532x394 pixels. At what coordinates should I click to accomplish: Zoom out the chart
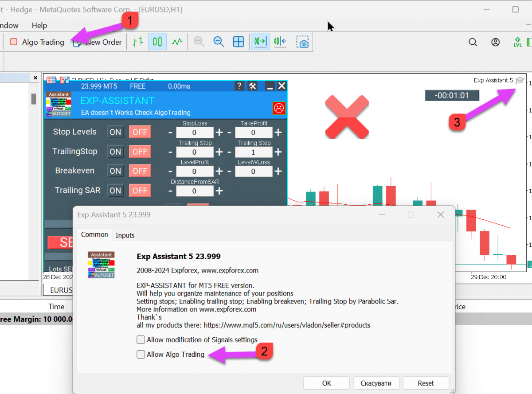click(219, 42)
